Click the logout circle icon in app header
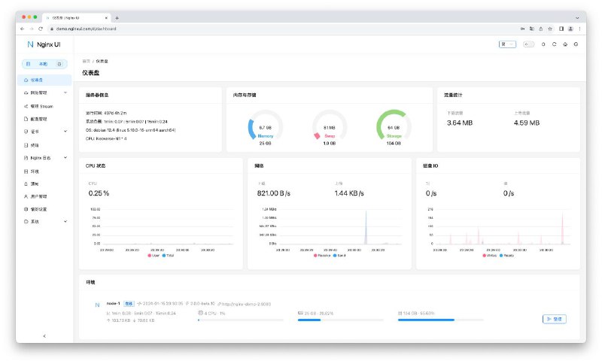This screenshot has height=364, width=602. coord(576,44)
